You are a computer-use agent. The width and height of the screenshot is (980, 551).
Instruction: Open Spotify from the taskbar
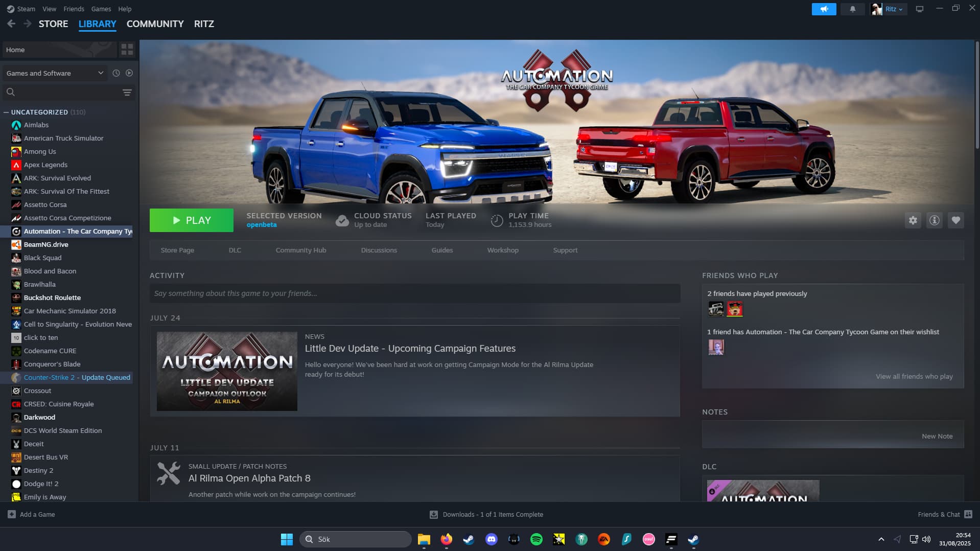click(536, 539)
